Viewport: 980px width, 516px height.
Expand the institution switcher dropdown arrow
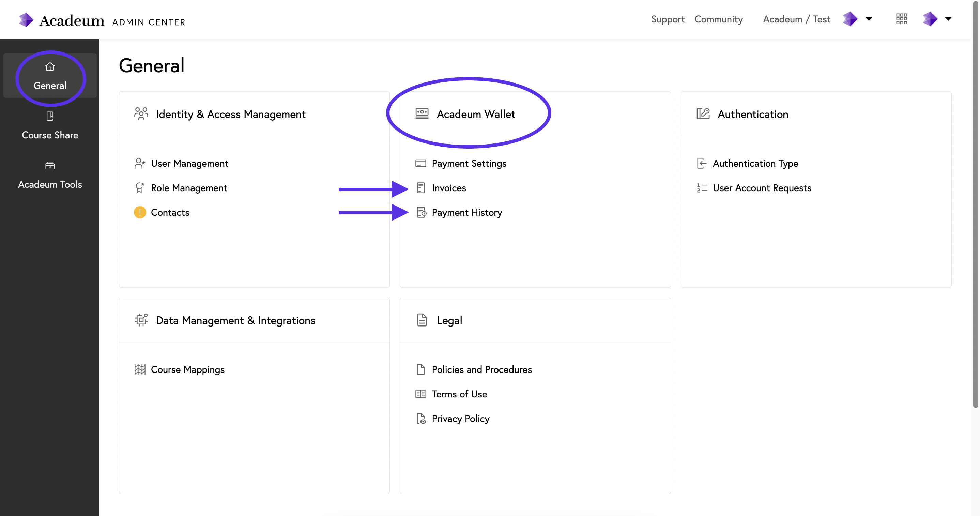click(869, 19)
